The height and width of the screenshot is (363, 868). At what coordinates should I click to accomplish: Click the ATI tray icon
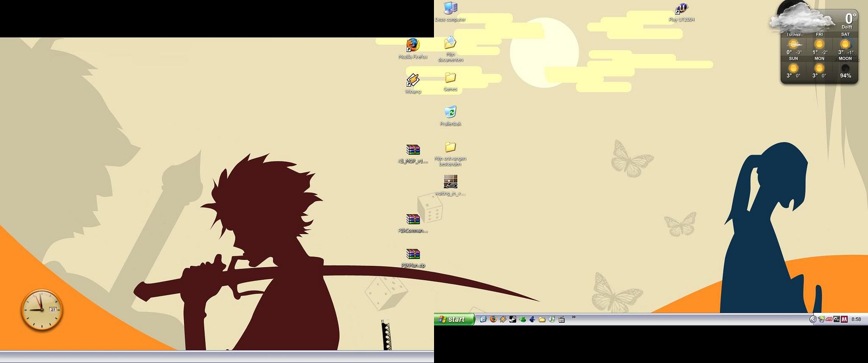829,319
